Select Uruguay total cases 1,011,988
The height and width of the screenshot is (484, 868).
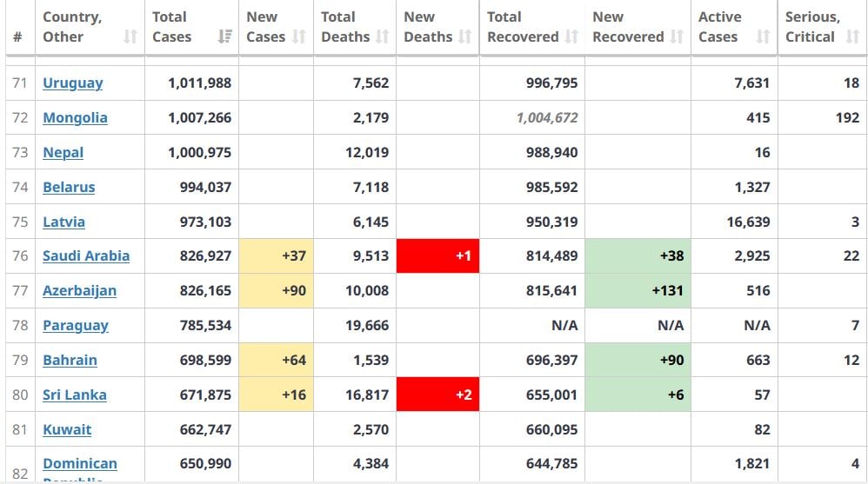tap(199, 83)
